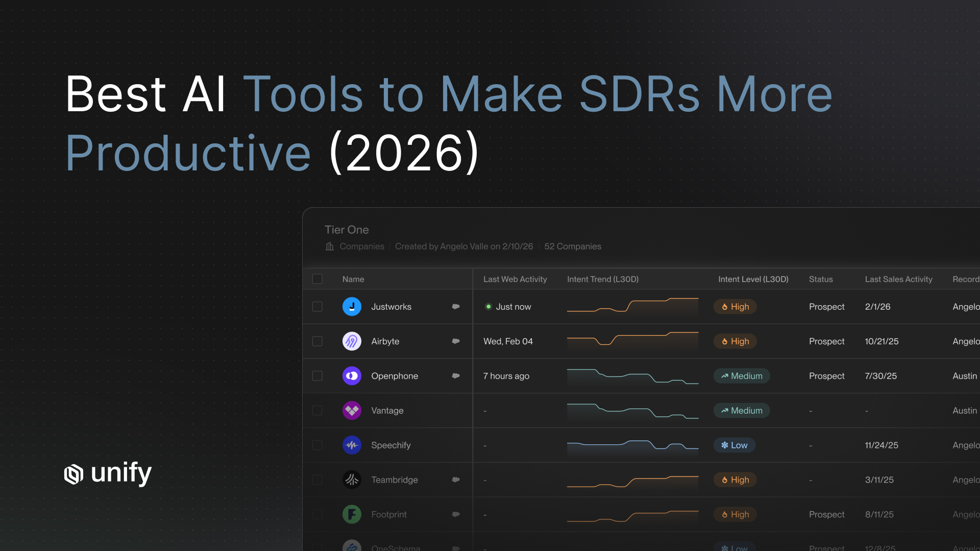Screen dimensions: 980x551
Task: Click the Intent Level (L30D) column header
Action: (x=753, y=279)
